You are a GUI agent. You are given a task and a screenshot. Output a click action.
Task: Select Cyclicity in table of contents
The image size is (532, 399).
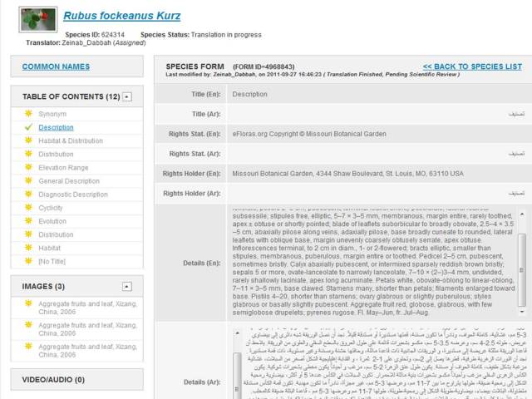coord(51,208)
